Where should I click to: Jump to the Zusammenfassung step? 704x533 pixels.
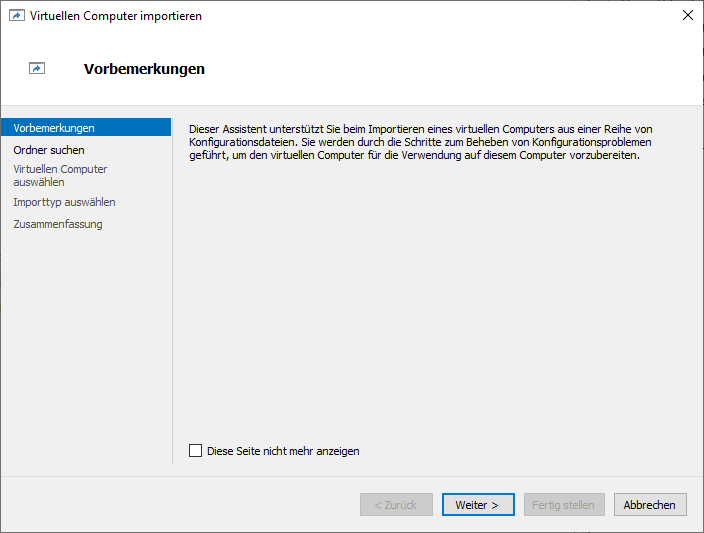[58, 224]
